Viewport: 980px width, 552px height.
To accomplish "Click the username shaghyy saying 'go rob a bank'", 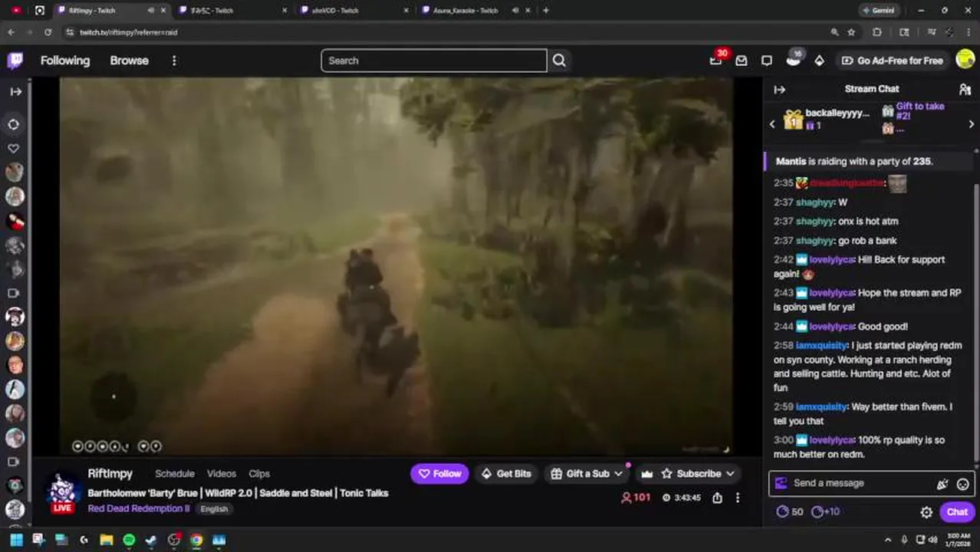I will (x=814, y=241).
